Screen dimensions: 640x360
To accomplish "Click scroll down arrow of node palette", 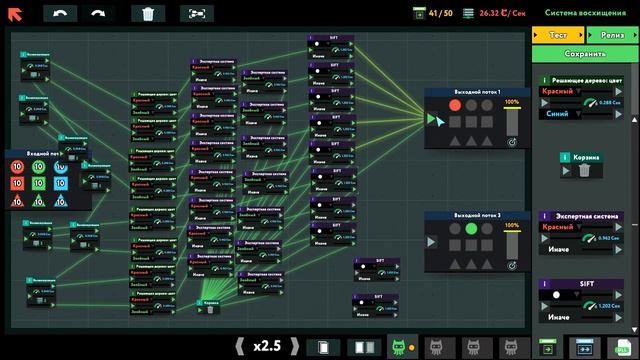I will (634, 329).
